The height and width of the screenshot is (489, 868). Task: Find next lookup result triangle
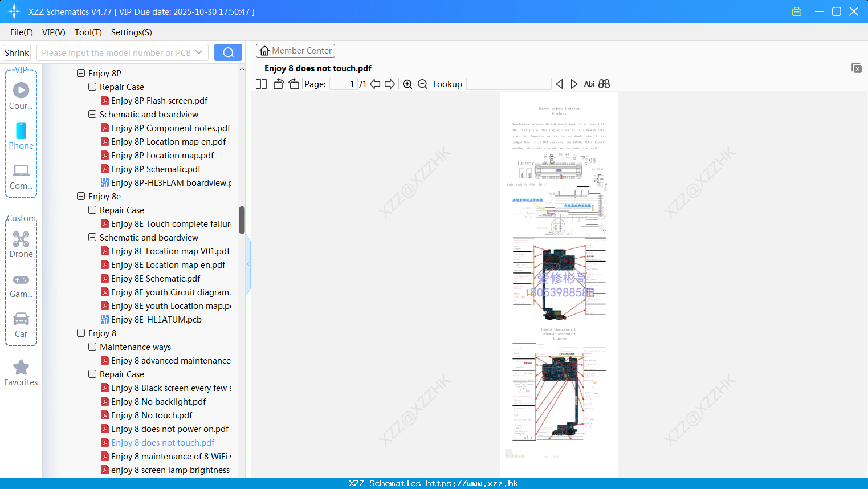pyautogui.click(x=574, y=84)
